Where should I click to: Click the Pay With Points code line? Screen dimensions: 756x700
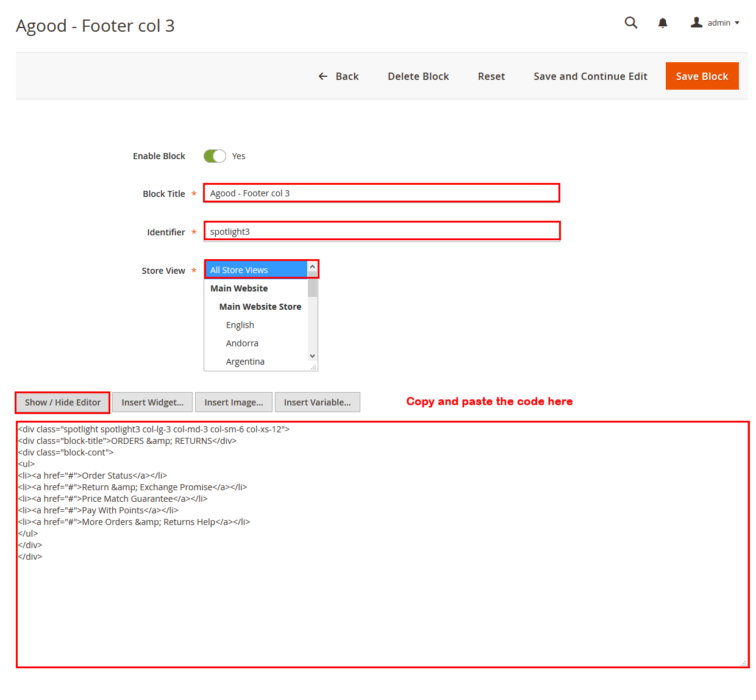click(x=98, y=510)
